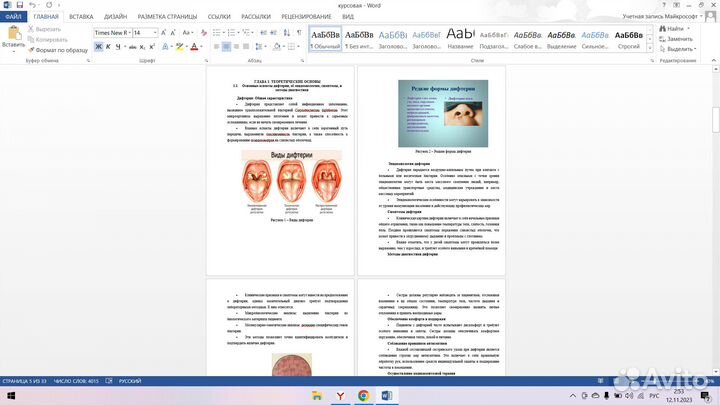Viewport: 720px width, 405px height.
Task: Expand the styles gallery More arrow
Action: pos(650,48)
